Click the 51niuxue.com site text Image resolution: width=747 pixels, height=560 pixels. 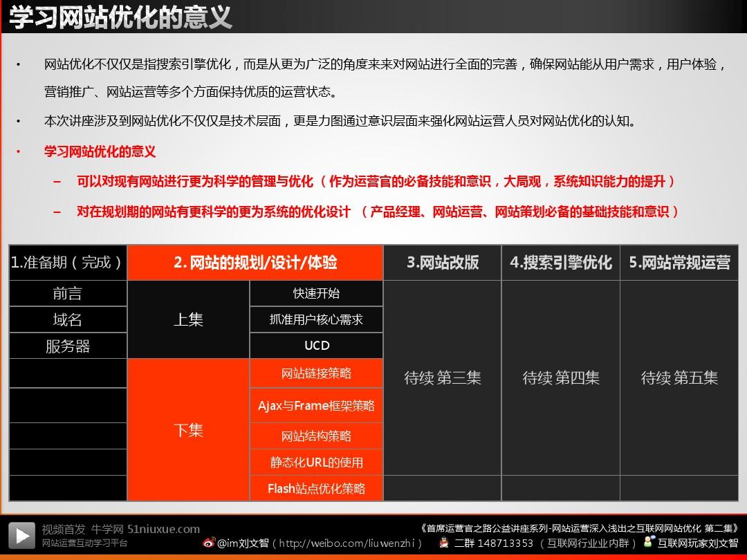click(163, 529)
